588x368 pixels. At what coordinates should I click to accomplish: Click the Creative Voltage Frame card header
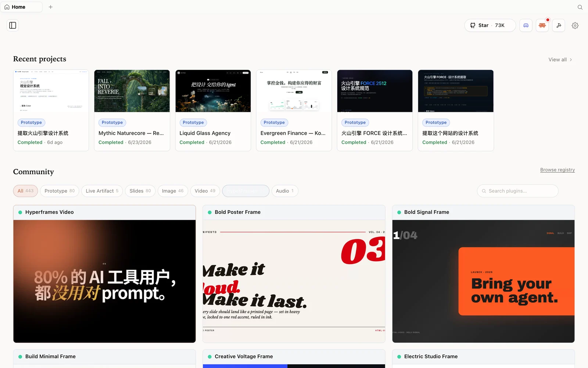[x=294, y=357]
